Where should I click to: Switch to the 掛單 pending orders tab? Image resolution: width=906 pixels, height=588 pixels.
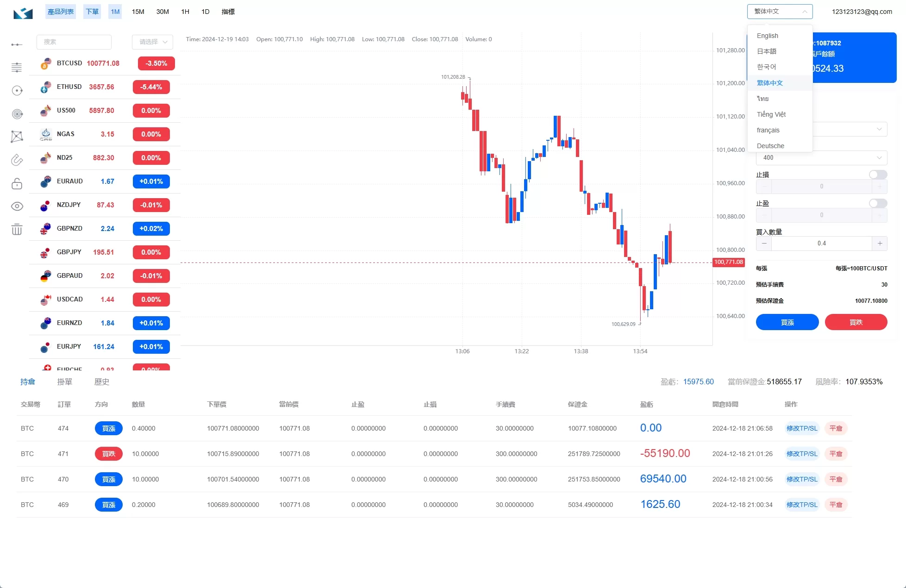point(65,382)
